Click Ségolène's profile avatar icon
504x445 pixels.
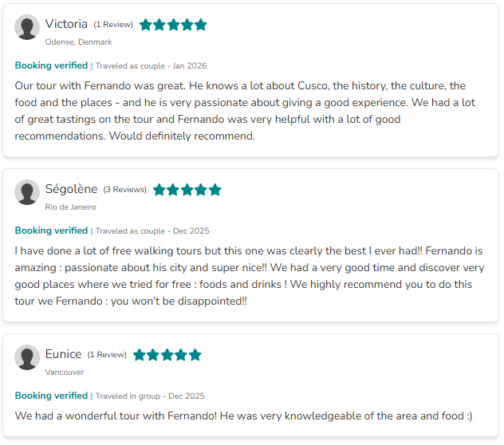27,193
